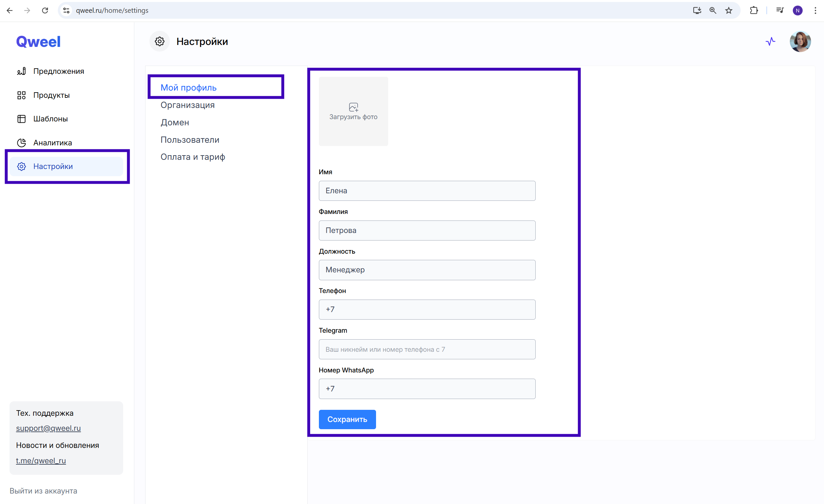Reload the page
The image size is (824, 504).
45,10
